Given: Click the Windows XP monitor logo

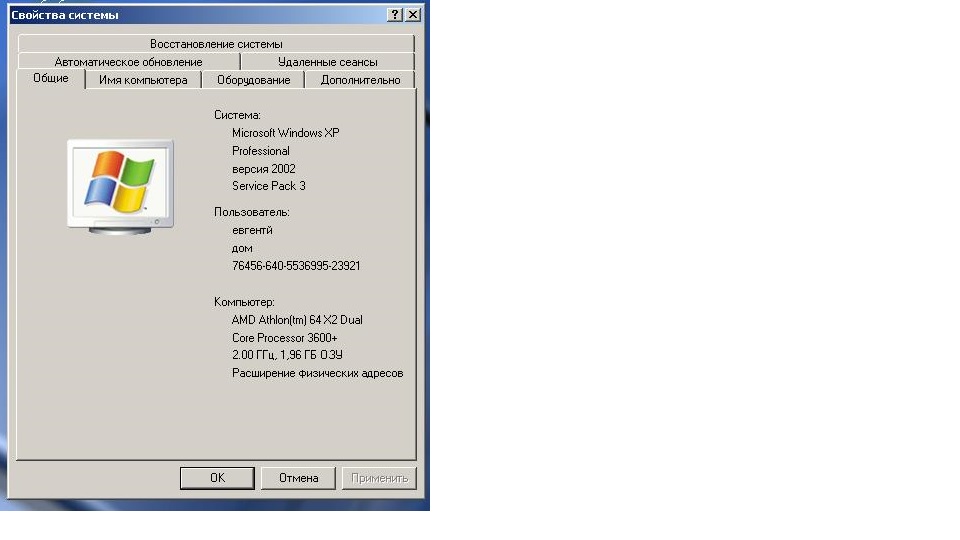Looking at the screenshot, I should (x=120, y=187).
